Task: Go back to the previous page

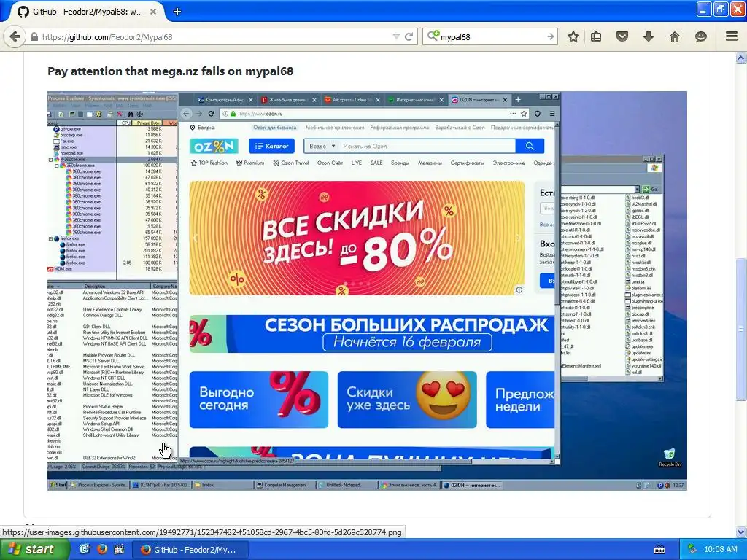Action: (15, 36)
